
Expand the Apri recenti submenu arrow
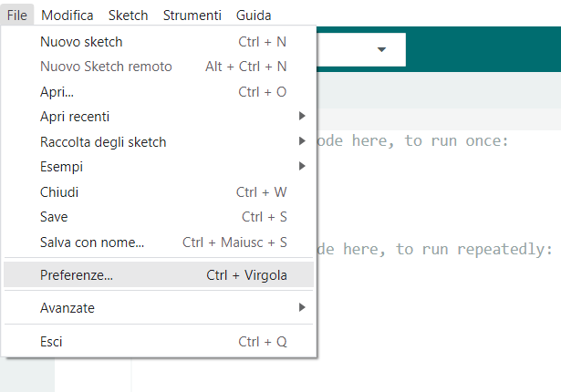point(302,116)
